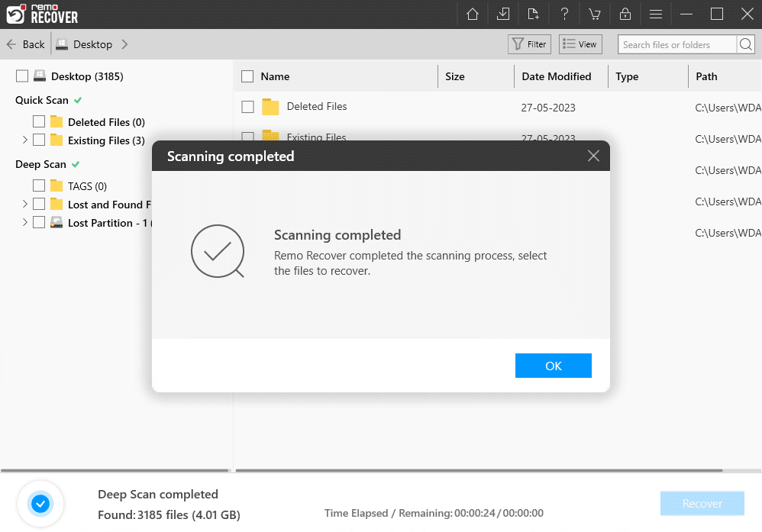
Task: Select the Quick Scan label
Action: click(x=42, y=100)
